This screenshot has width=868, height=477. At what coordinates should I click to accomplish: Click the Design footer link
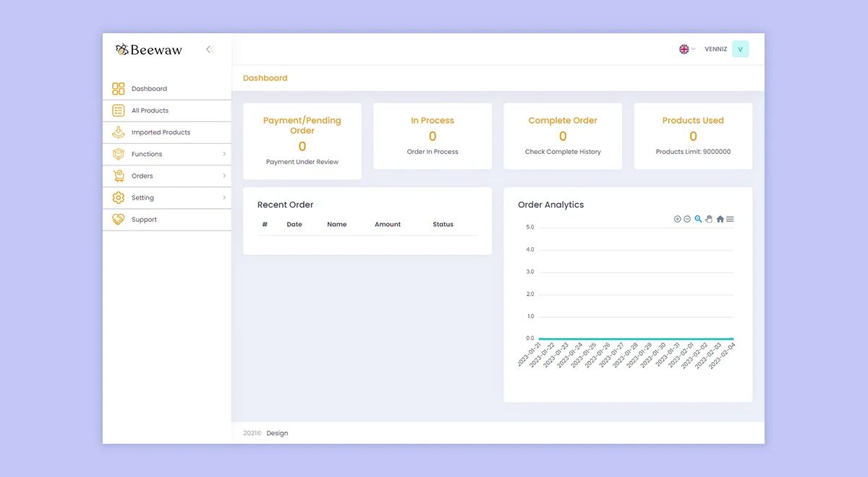click(277, 433)
